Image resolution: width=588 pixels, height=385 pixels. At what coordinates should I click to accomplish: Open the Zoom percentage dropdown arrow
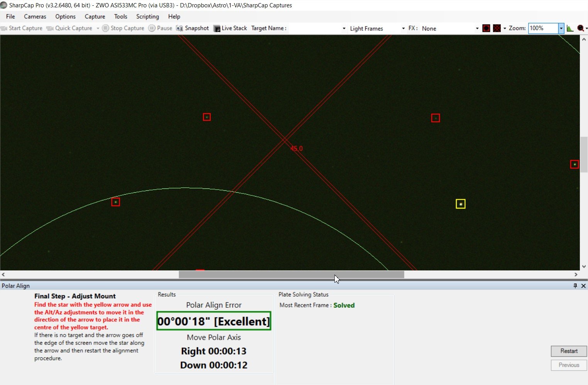point(561,28)
